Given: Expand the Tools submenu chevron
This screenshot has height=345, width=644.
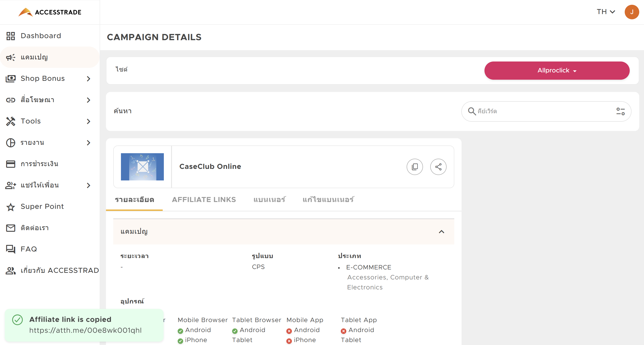Looking at the screenshot, I should coord(88,121).
